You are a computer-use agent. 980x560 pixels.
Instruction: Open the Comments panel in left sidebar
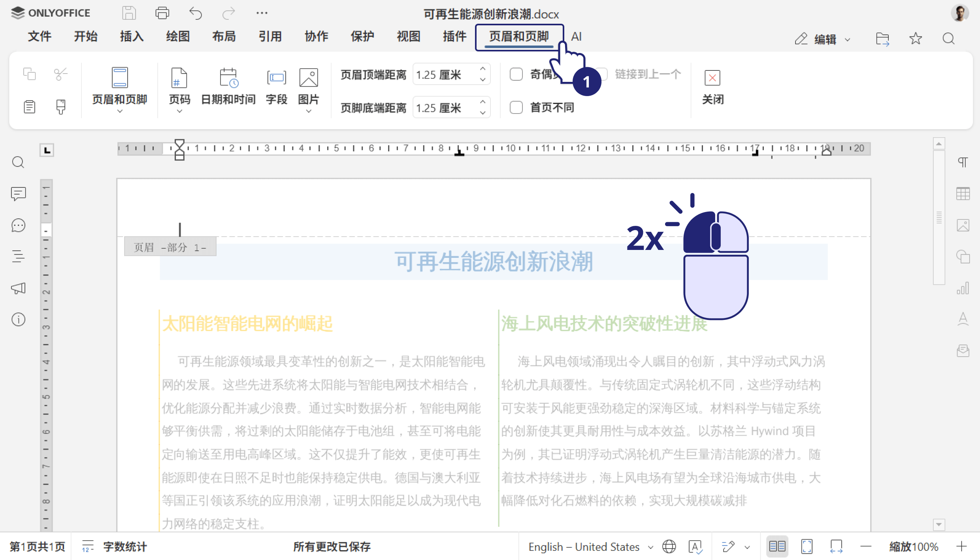[x=18, y=194]
